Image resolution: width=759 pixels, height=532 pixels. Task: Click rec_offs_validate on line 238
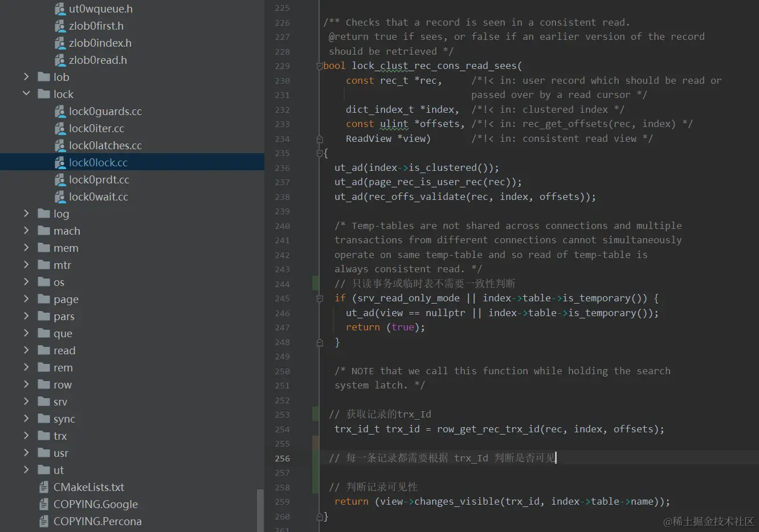coord(417,197)
